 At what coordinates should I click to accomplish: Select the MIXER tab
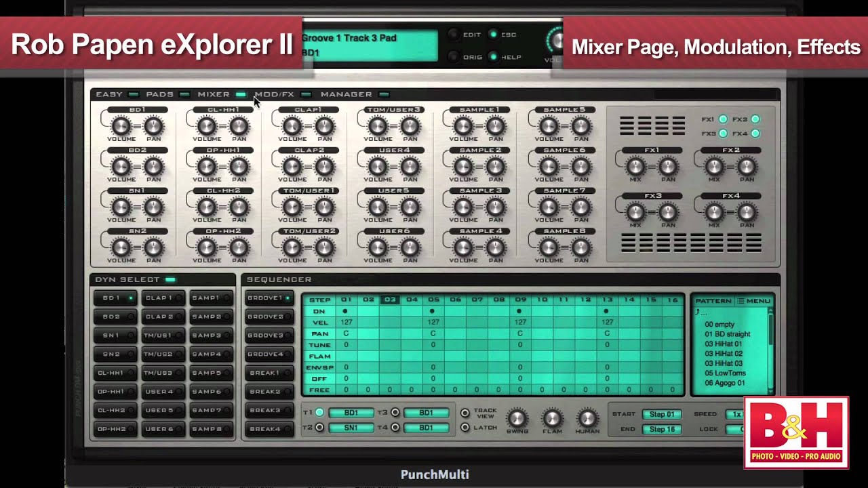[x=221, y=94]
